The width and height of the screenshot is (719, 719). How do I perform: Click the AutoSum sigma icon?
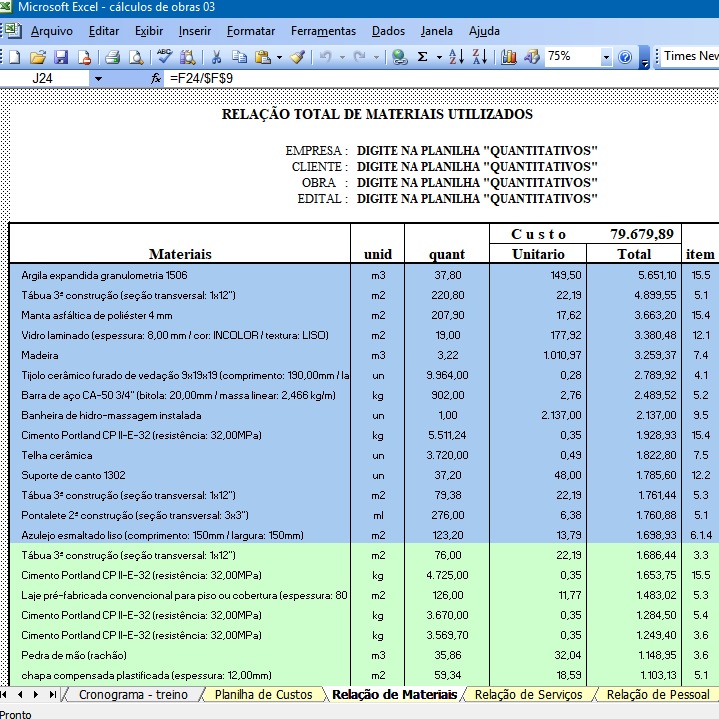[x=423, y=57]
